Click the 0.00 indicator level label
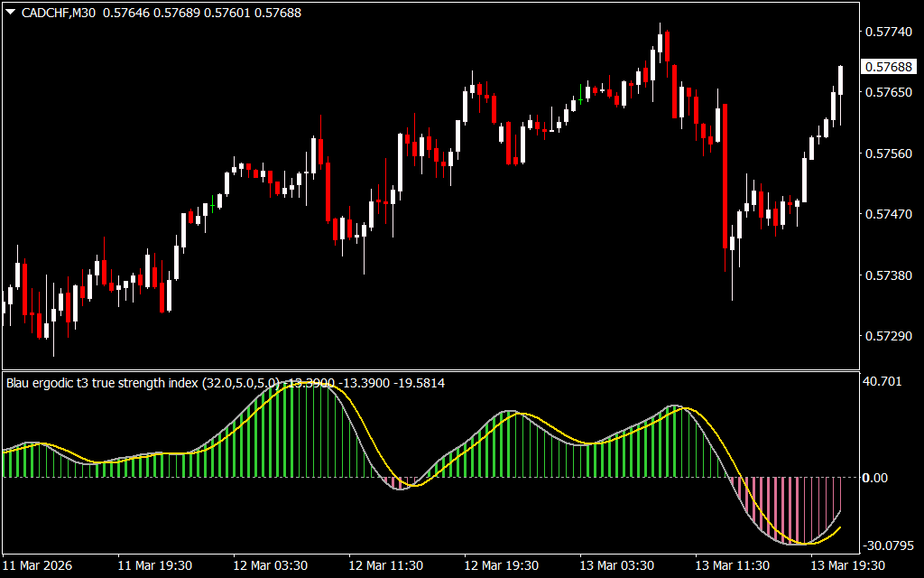 point(875,477)
